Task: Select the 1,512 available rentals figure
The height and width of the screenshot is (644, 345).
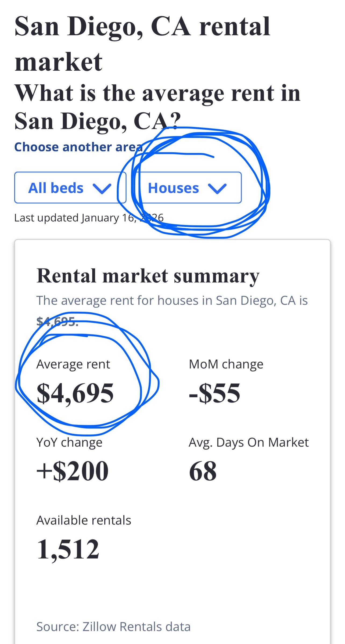Action: (x=68, y=549)
